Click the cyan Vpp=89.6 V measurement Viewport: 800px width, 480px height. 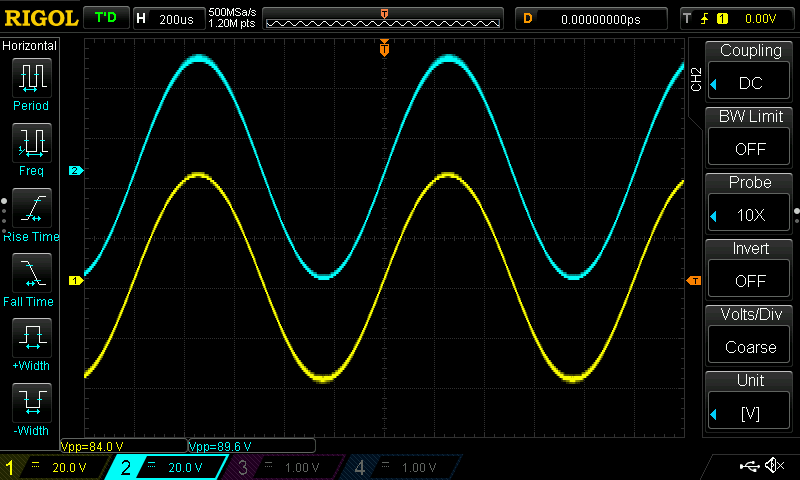[x=220, y=446]
